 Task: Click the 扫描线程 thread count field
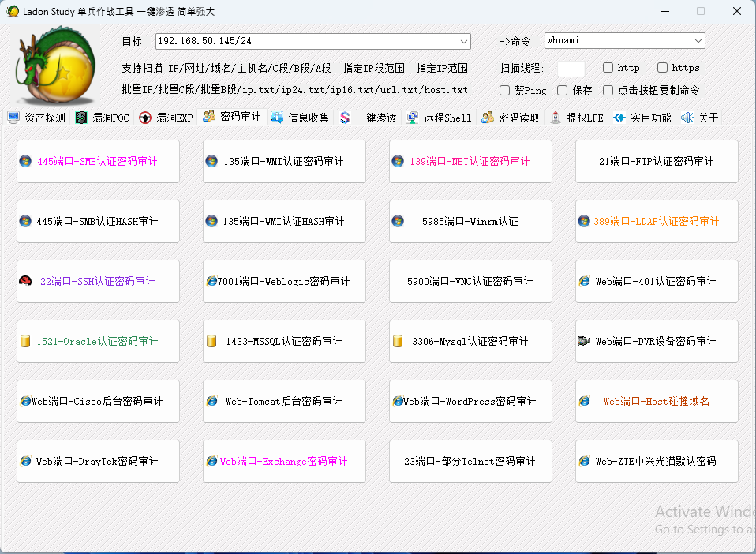pyautogui.click(x=571, y=69)
